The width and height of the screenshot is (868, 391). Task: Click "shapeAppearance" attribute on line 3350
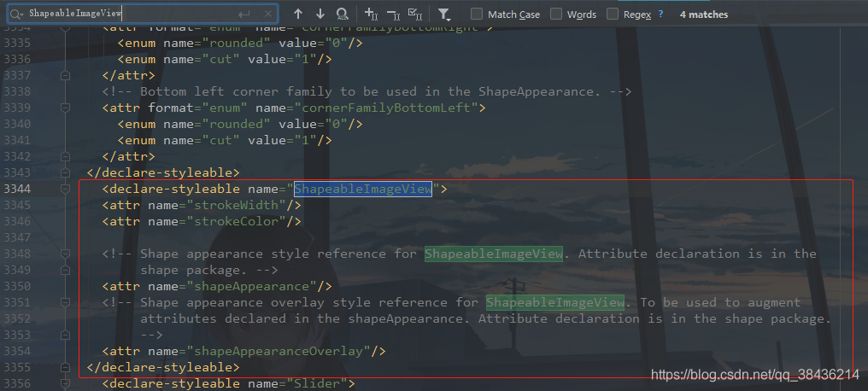pyautogui.click(x=255, y=287)
